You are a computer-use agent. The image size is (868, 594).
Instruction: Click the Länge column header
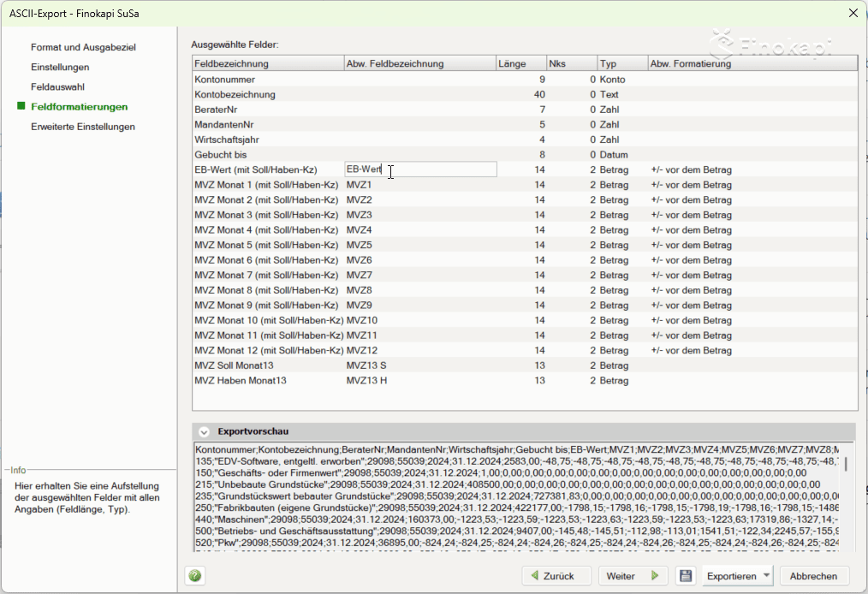coord(521,63)
